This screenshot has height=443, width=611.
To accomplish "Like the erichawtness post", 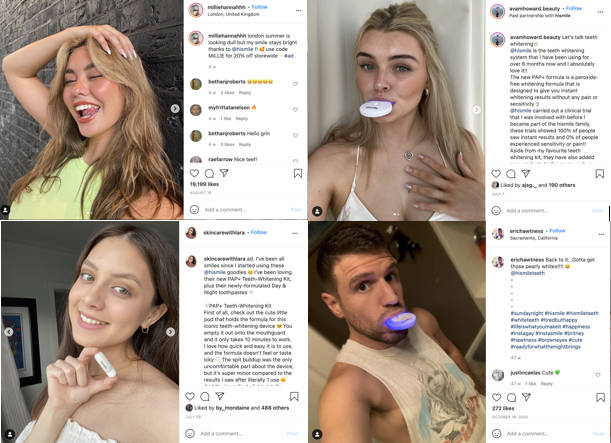I will [x=496, y=397].
